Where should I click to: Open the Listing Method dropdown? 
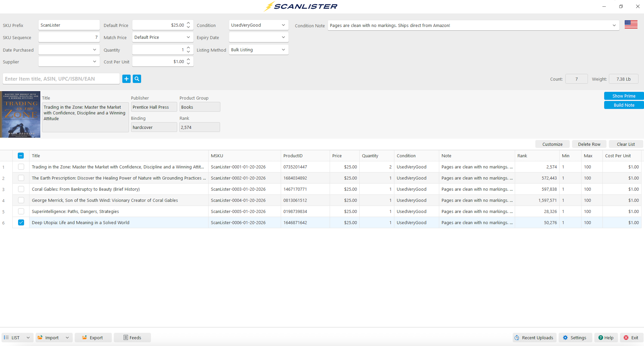(283, 50)
